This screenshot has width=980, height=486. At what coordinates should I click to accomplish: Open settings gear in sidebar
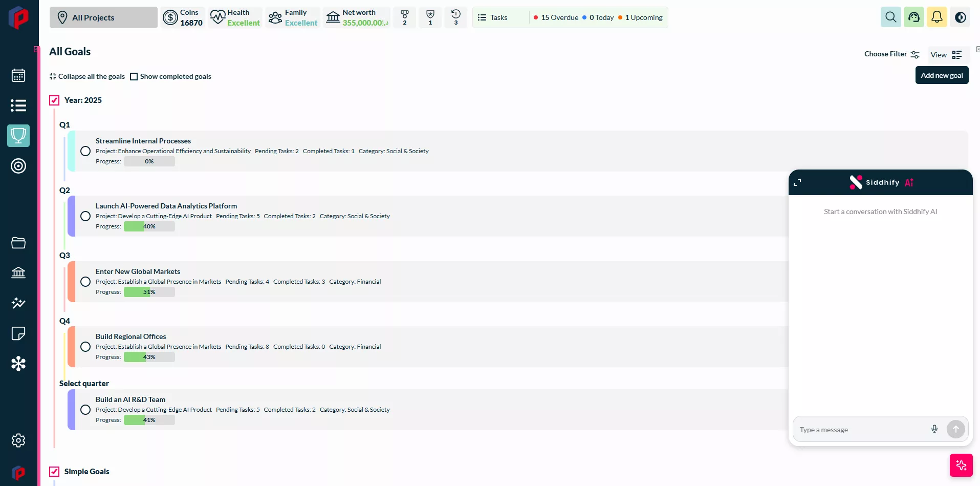18,440
